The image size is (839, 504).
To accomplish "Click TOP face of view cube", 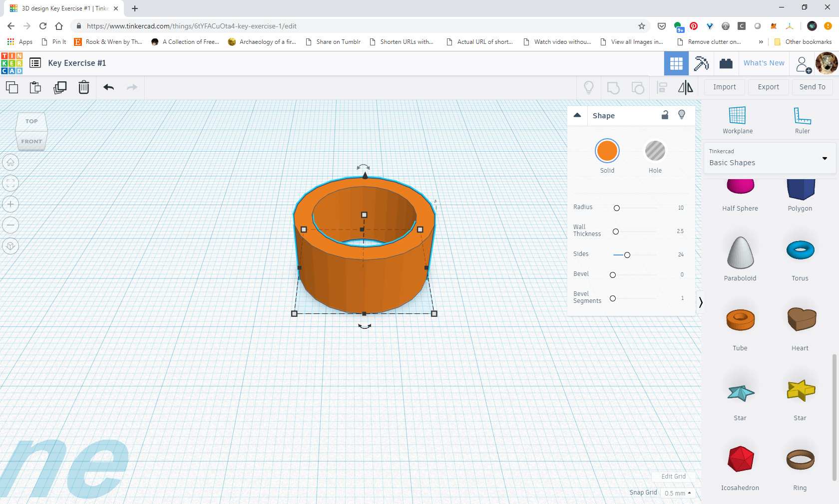I will (x=31, y=121).
